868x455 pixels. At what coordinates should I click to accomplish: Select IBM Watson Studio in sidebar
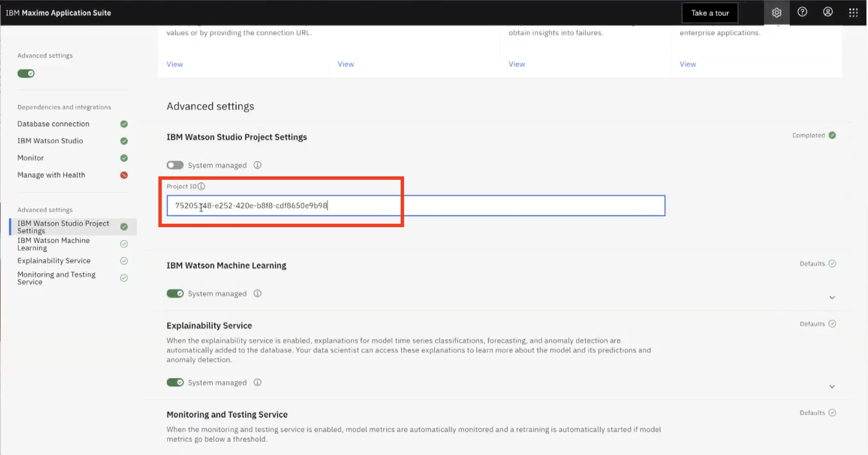[50, 141]
